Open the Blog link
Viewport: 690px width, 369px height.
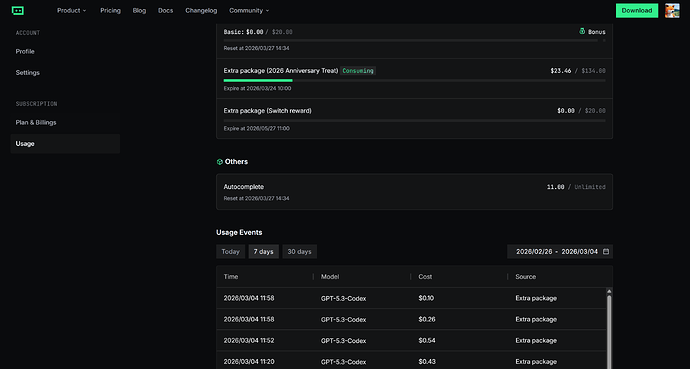point(139,11)
